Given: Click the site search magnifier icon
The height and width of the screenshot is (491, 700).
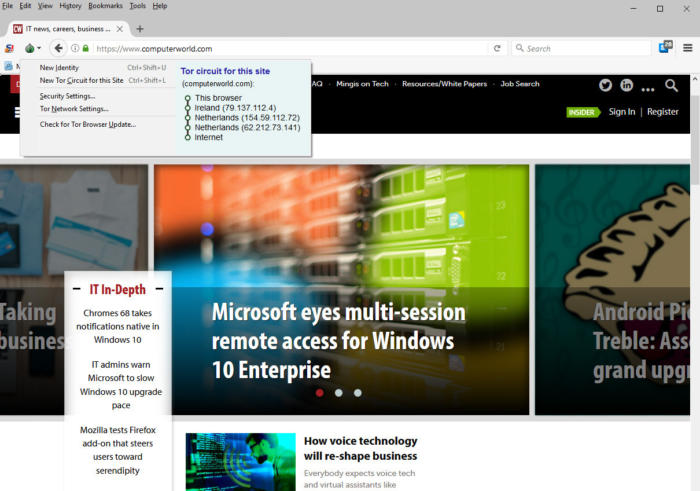Looking at the screenshot, I should [671, 85].
